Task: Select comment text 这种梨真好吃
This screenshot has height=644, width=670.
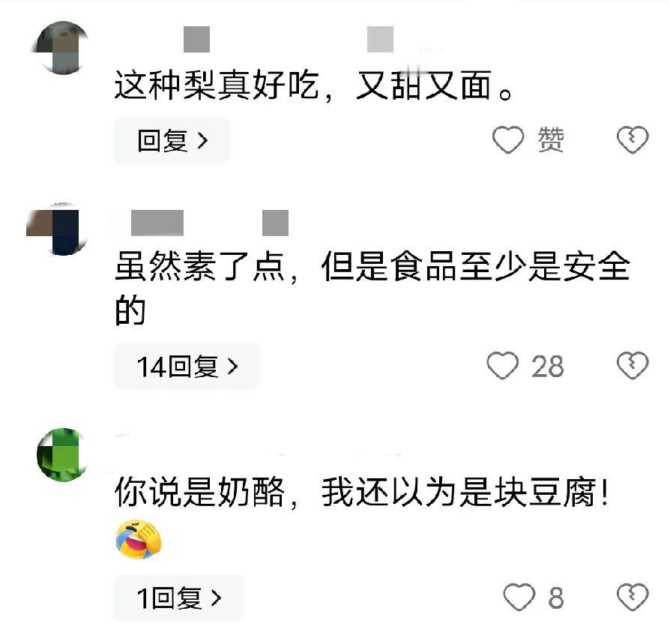Action: 217,85
